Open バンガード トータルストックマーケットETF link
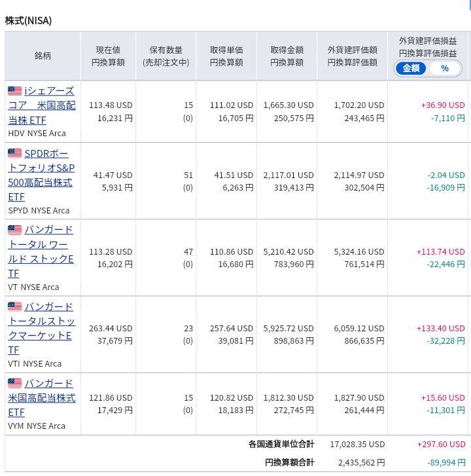Image resolution: width=471 pixels, height=476 pixels. [42, 328]
